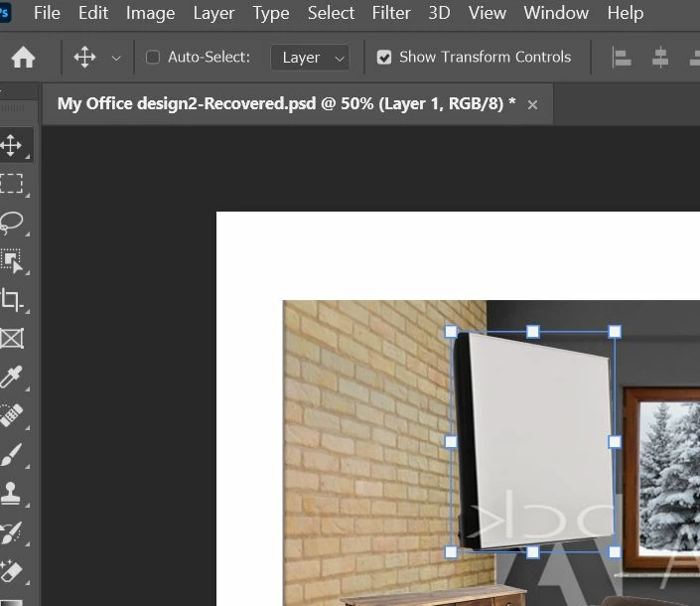Select the Rectangular Marquee tool
700x606 pixels.
pyautogui.click(x=11, y=184)
